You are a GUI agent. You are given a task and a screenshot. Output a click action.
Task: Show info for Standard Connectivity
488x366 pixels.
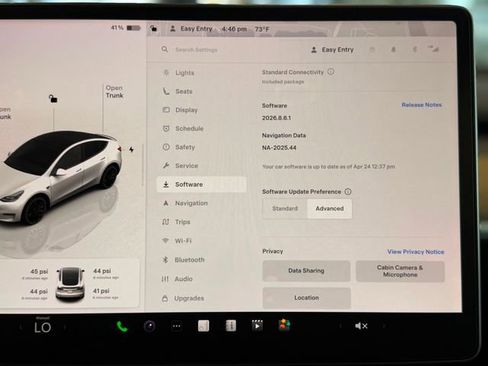point(331,72)
